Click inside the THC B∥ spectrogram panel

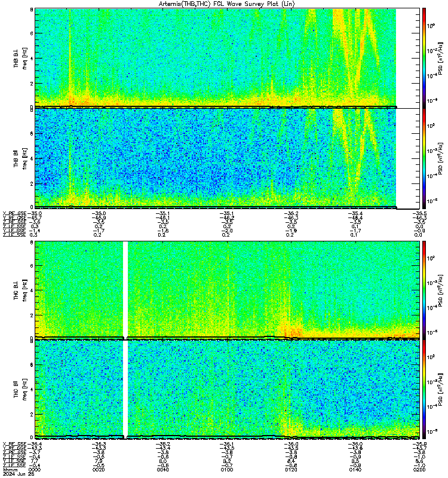[x=228, y=390]
